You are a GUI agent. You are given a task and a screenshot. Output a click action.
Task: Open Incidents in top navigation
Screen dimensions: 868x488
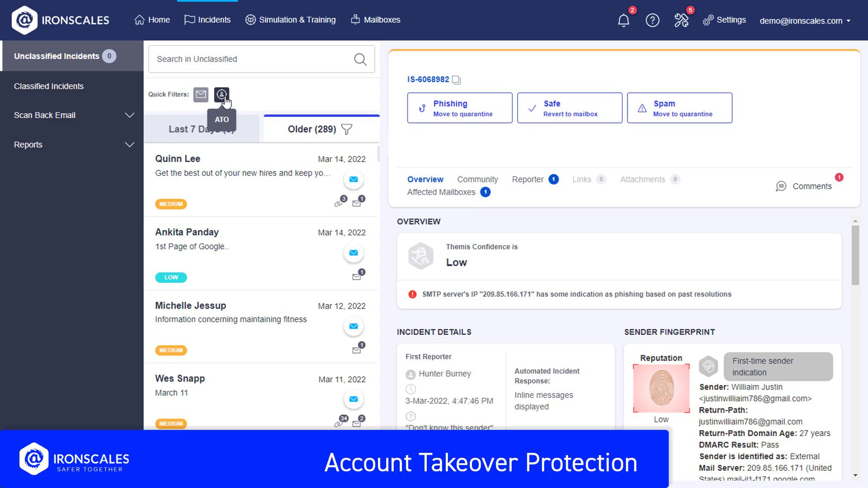point(208,20)
